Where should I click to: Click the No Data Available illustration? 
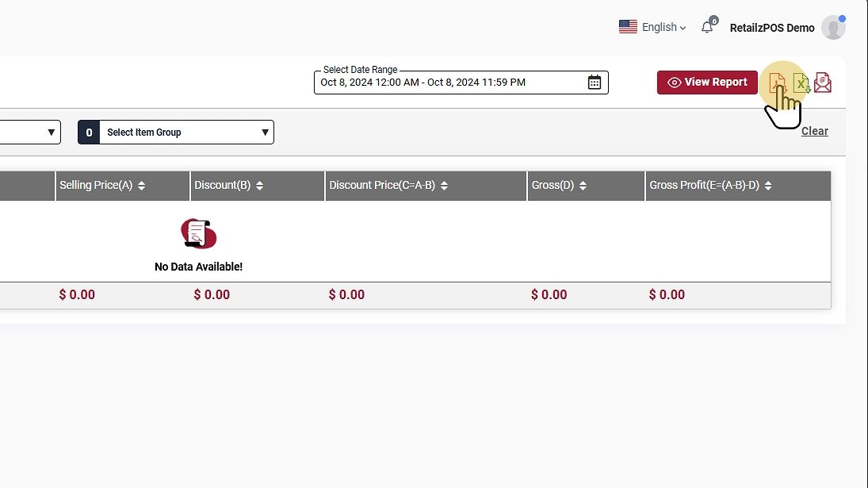point(198,233)
